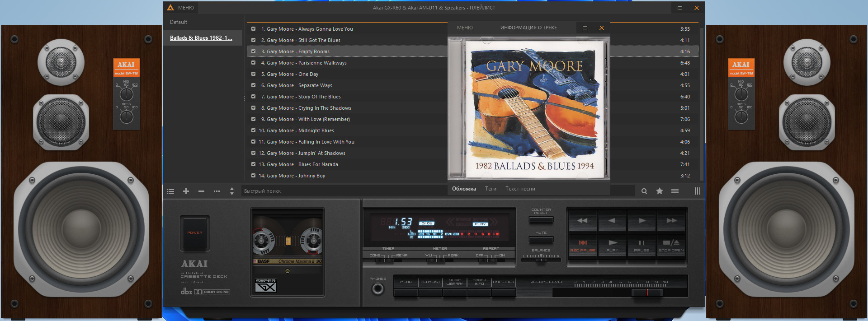Click the AMPLIFIER deck button
Screen dimensions: 868x321
[504, 293]
